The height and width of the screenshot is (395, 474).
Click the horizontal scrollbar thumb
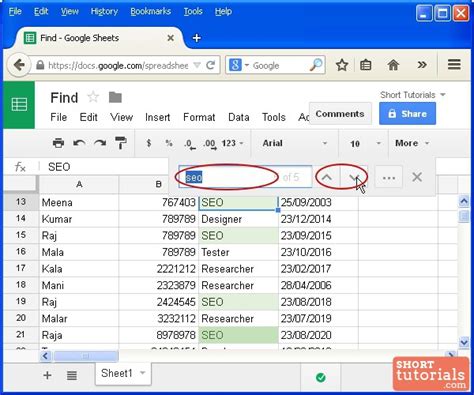coord(86,356)
